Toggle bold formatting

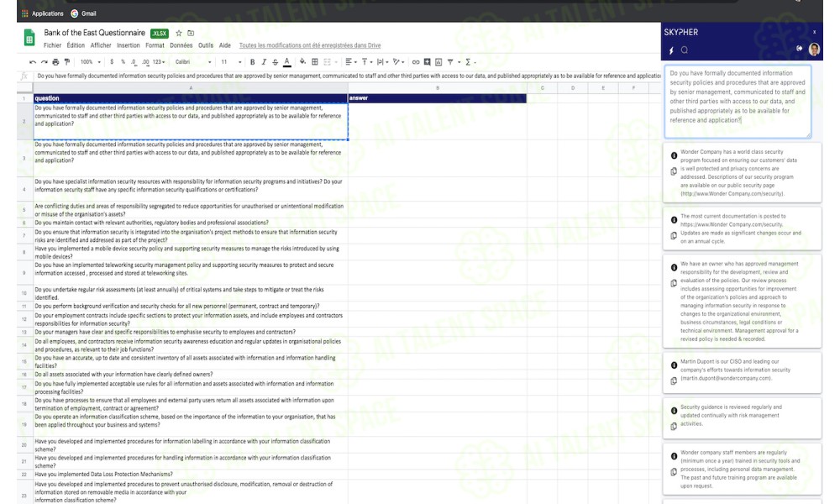tap(252, 62)
